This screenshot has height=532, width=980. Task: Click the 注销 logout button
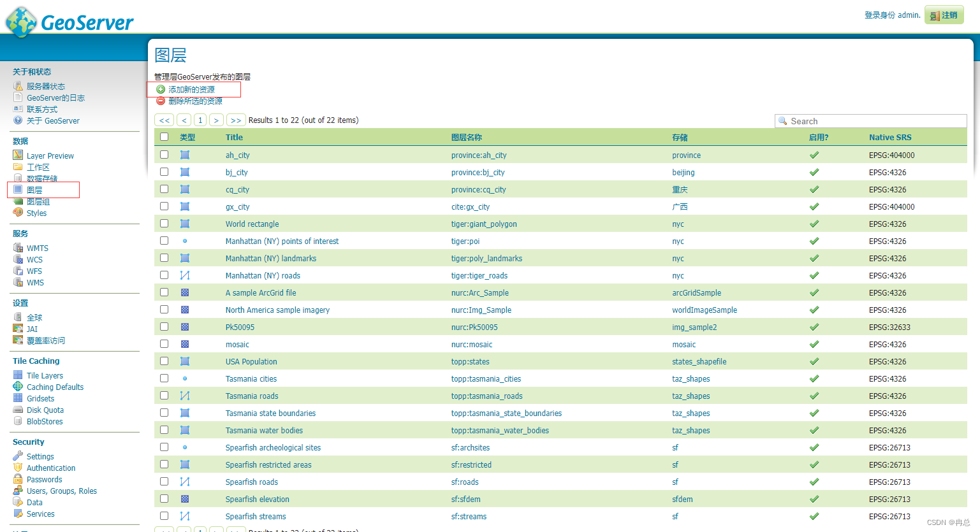point(944,15)
